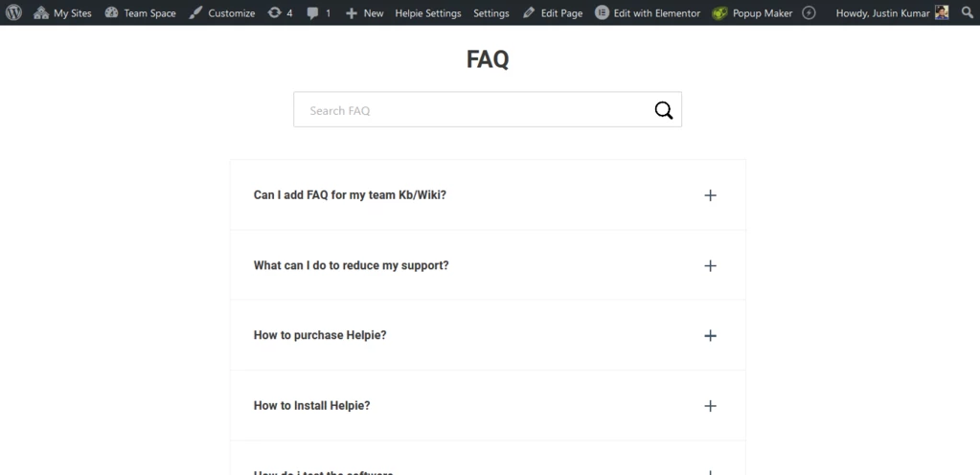Click the green Popup Maker icon
This screenshot has width=980, height=475.
pos(719,12)
